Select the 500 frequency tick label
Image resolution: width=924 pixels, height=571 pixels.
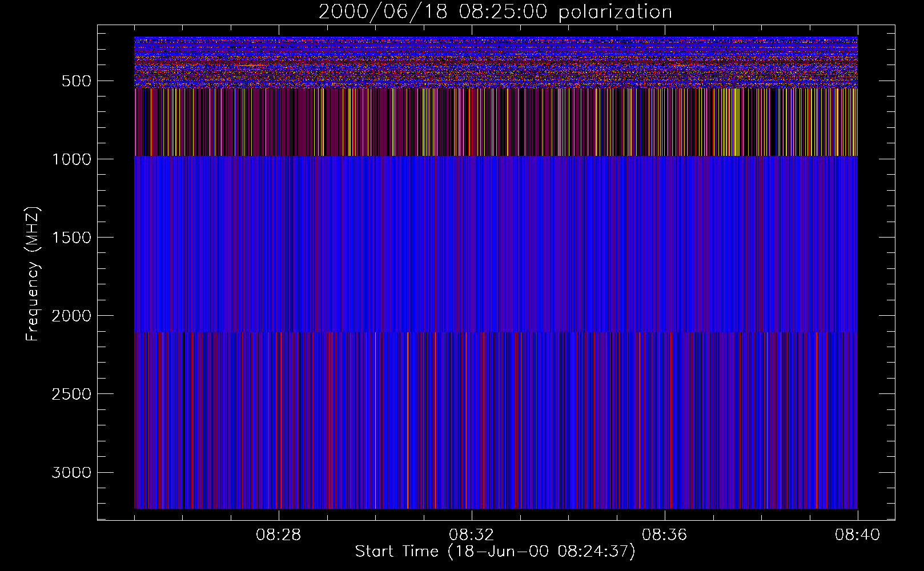77,81
